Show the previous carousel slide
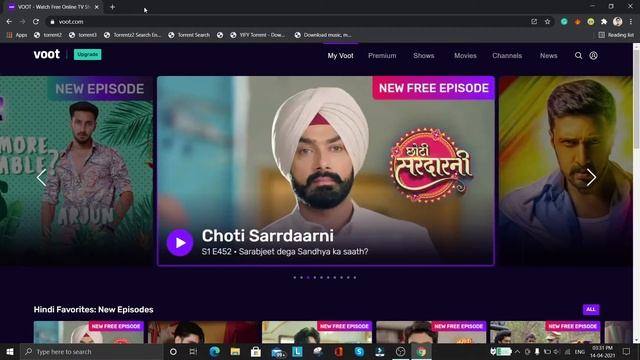Screen dimensions: 640x360 41,178
